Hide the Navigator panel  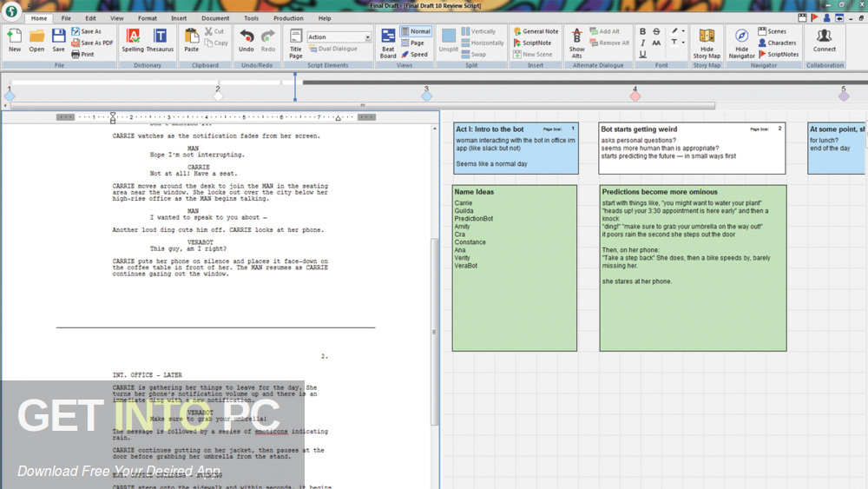pyautogui.click(x=741, y=40)
